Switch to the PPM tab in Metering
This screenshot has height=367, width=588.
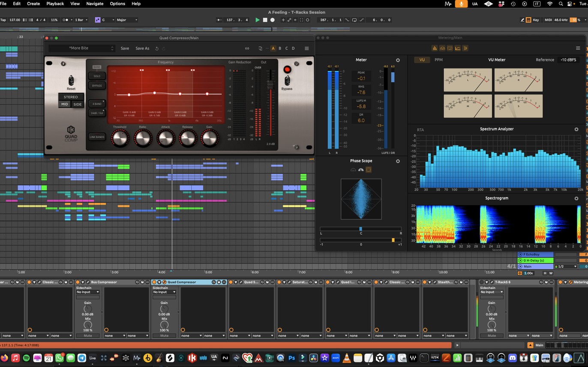pos(438,60)
